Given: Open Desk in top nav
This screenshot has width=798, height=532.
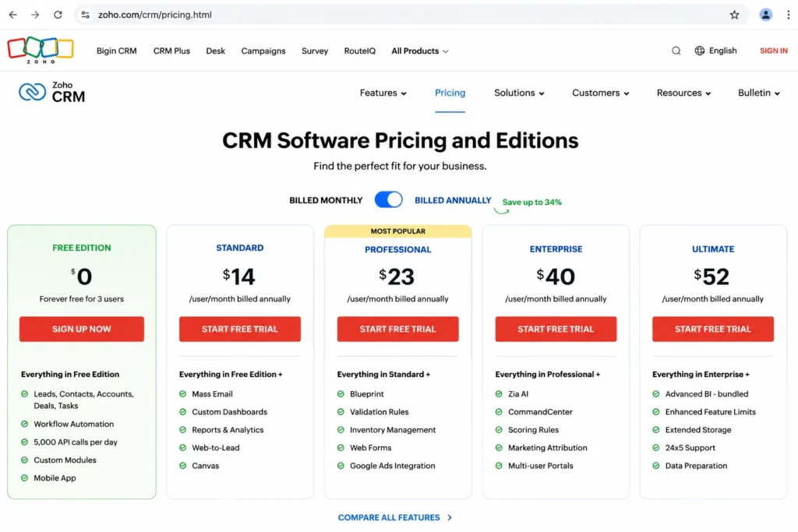Looking at the screenshot, I should coord(215,51).
